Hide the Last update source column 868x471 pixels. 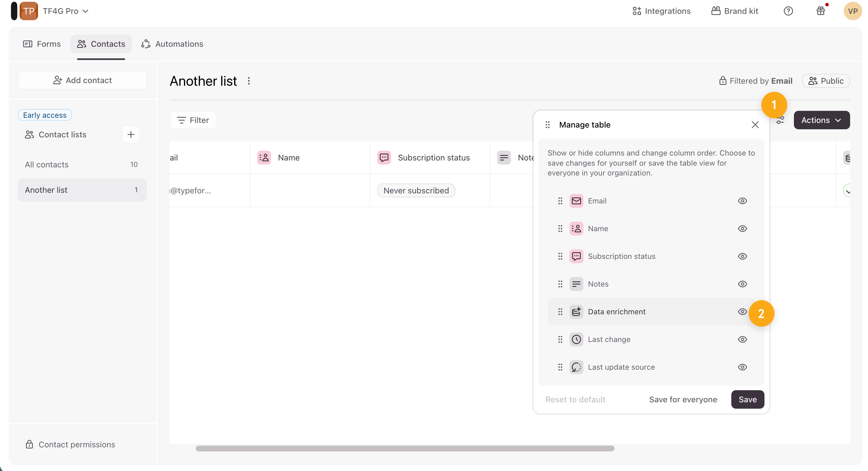pyautogui.click(x=742, y=367)
